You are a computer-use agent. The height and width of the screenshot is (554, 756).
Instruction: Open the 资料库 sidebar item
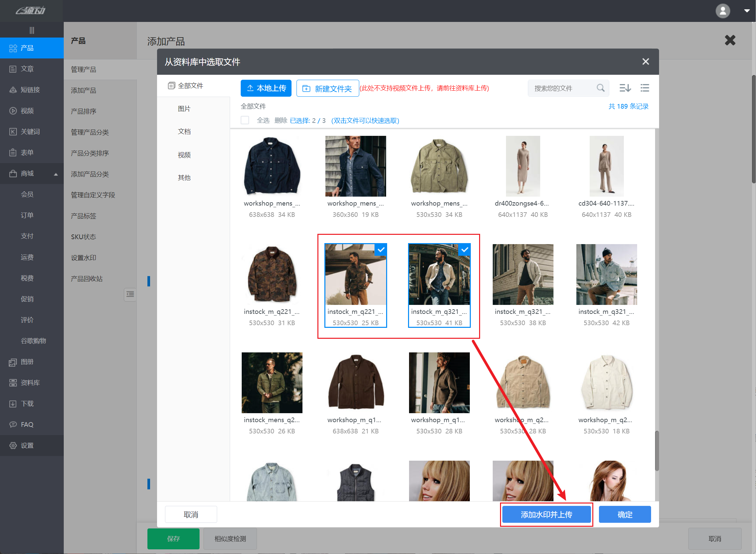click(30, 383)
